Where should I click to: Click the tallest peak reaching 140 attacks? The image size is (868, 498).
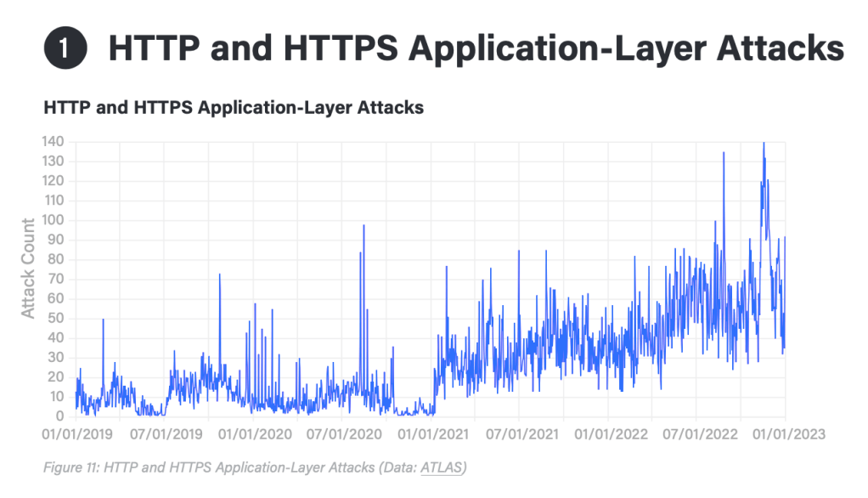point(764,144)
